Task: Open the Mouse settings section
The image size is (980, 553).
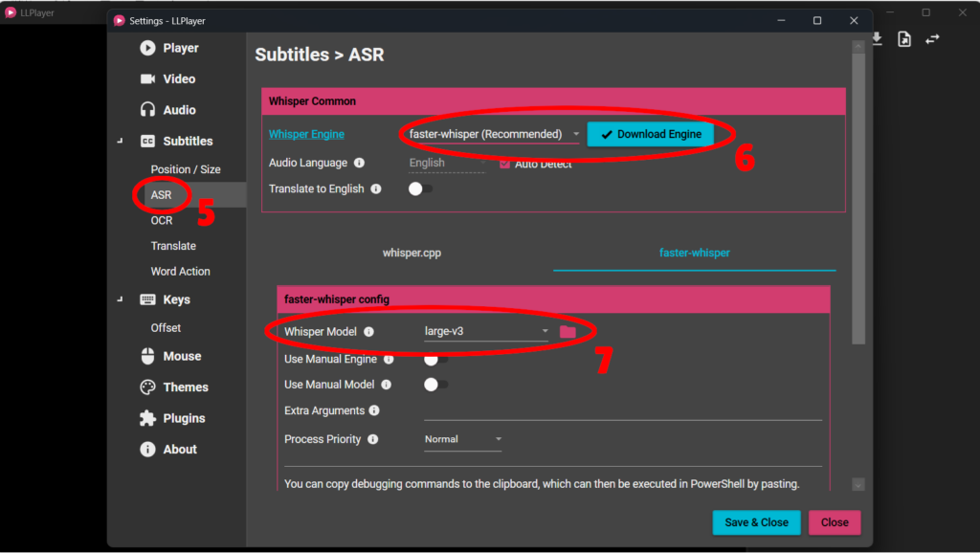Action: click(x=170, y=356)
